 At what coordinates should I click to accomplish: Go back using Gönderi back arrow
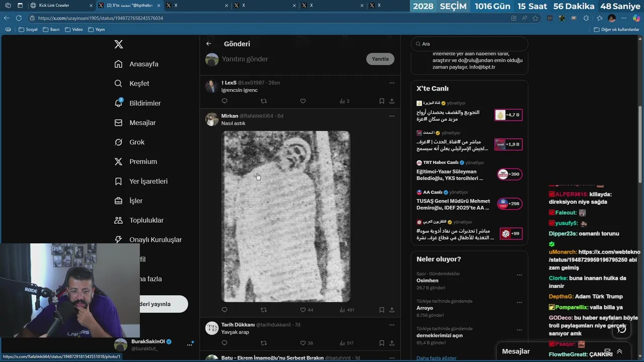[209, 44]
